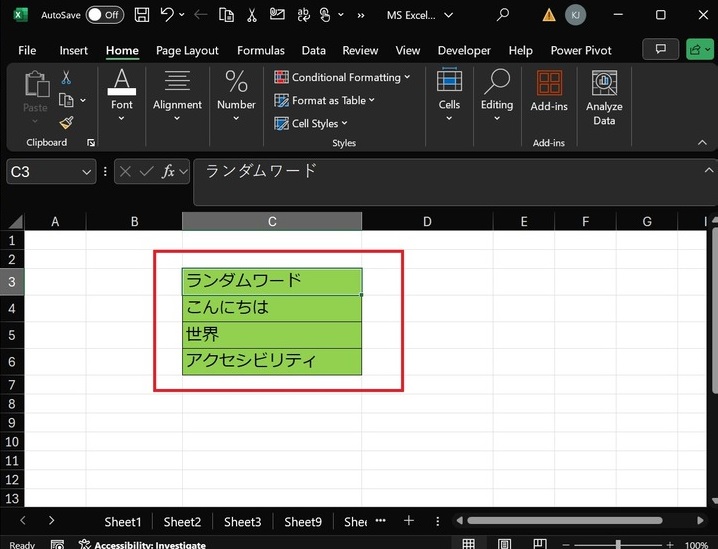Click the zoom slider in status bar
This screenshot has height=549, width=718.
[x=617, y=544]
